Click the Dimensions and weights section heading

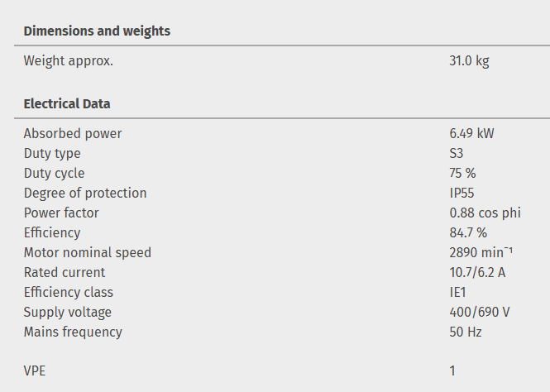(x=97, y=31)
